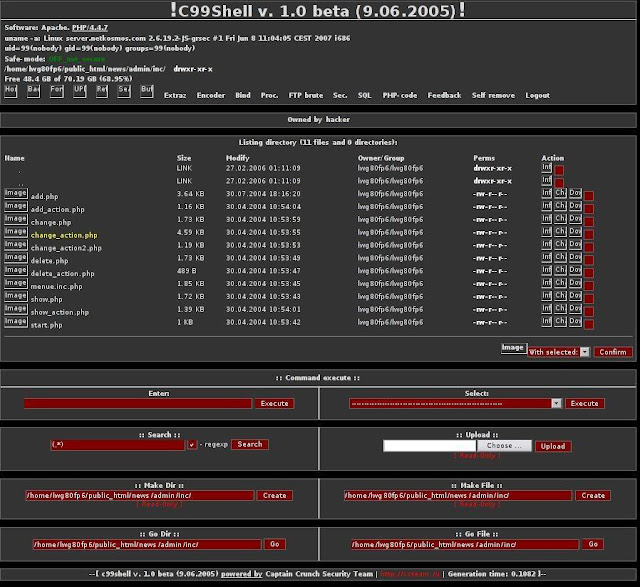The width and height of the screenshot is (640, 587).
Task: Click the image icon left of With selected
Action: coord(514,348)
